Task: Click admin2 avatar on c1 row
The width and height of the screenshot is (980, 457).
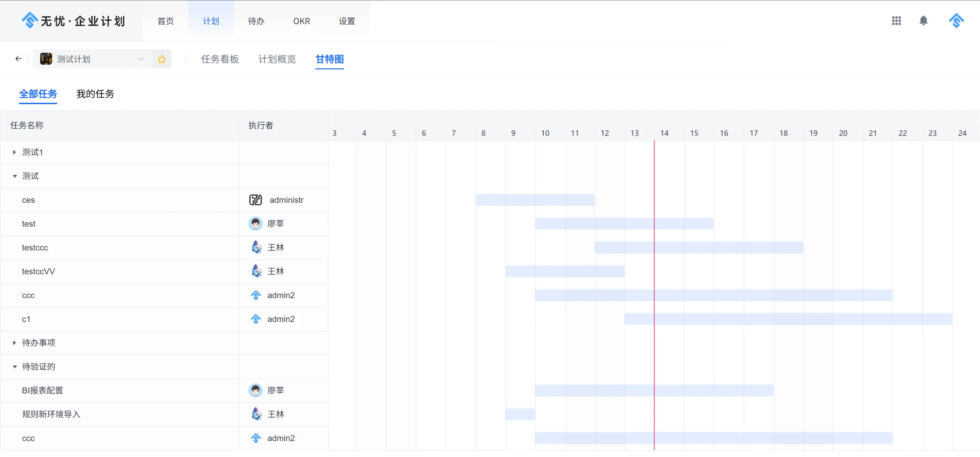Action: pos(256,319)
